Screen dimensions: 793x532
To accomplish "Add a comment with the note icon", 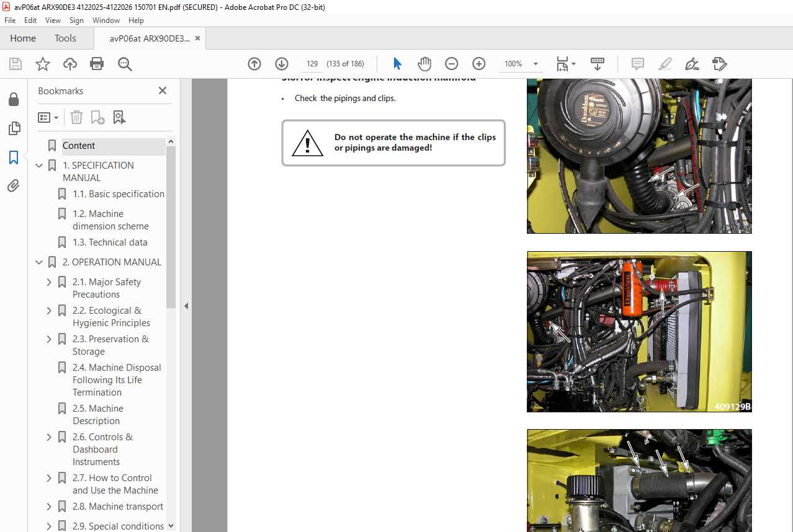I will click(637, 64).
